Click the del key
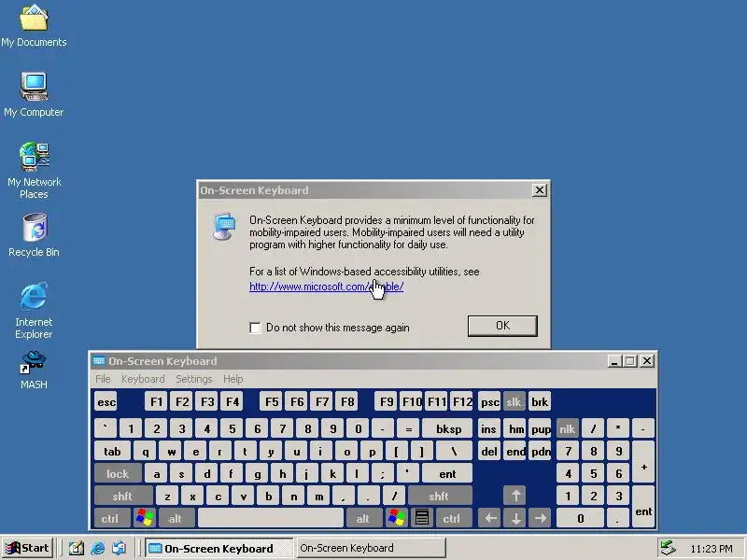This screenshot has height=560, width=747. tap(489, 451)
